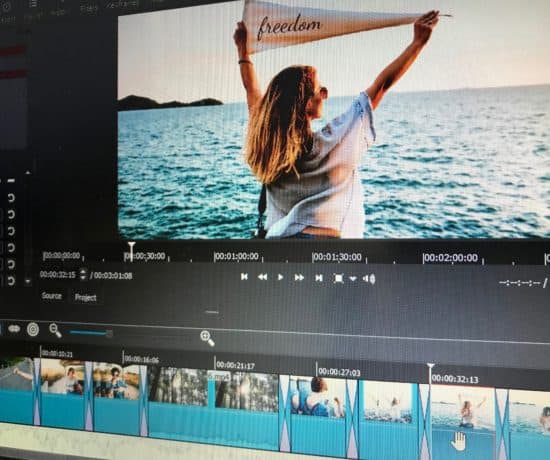This screenshot has width=550, height=460.
Task: Select the first forest trees clip
Action: (x=178, y=405)
